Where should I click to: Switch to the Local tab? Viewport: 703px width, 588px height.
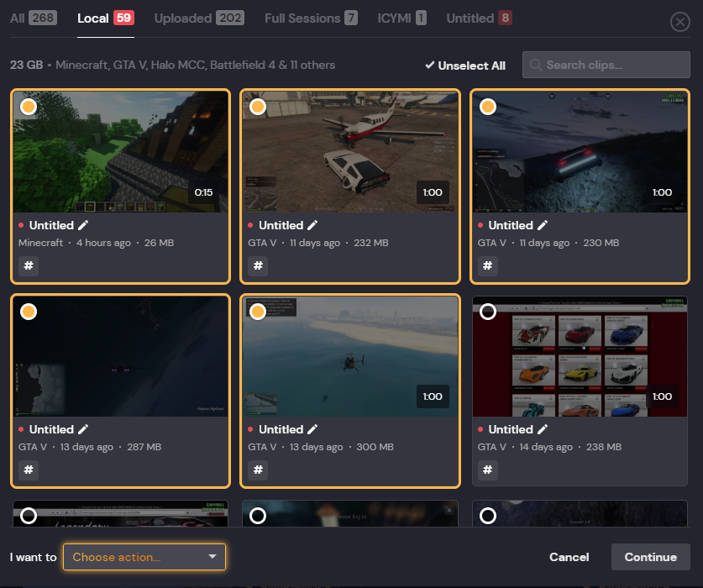click(x=106, y=18)
